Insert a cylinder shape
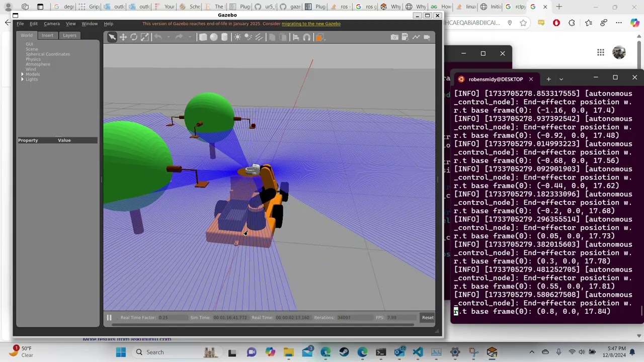644x362 pixels. click(224, 37)
